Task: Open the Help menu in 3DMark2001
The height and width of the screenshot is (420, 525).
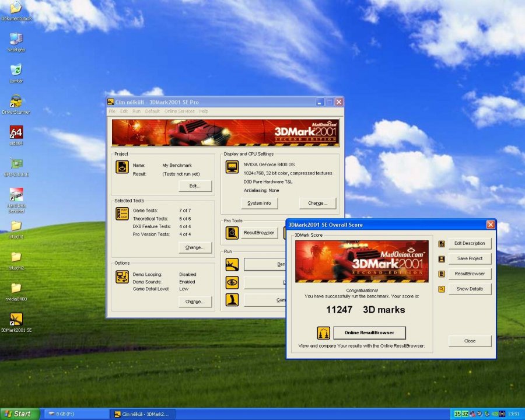Action: [204, 111]
